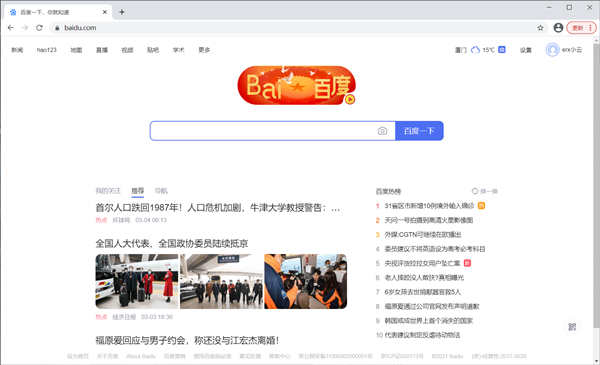Open image search with the camera icon

pos(382,131)
